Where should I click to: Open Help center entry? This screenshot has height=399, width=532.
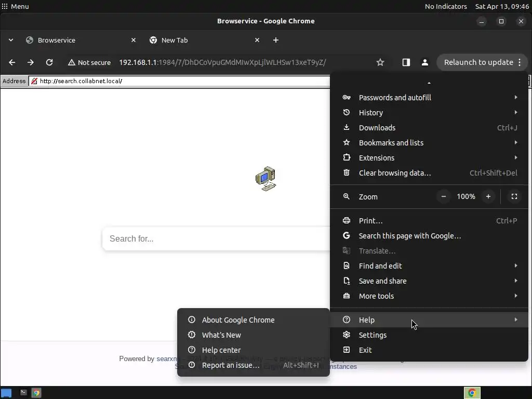pos(254,350)
